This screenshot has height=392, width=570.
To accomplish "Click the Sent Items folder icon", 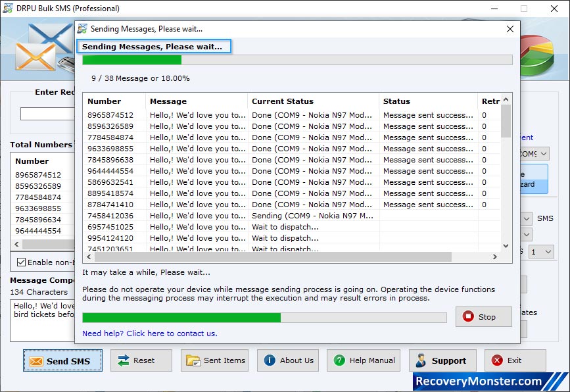I will (194, 360).
